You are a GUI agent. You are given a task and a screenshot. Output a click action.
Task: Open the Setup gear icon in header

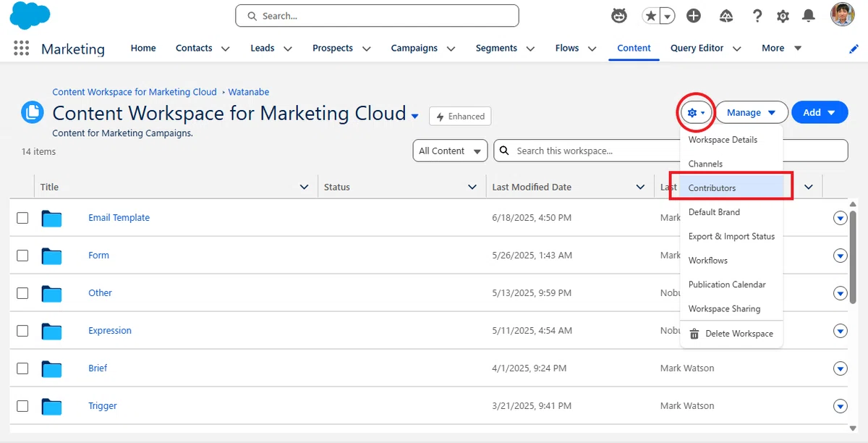point(783,16)
